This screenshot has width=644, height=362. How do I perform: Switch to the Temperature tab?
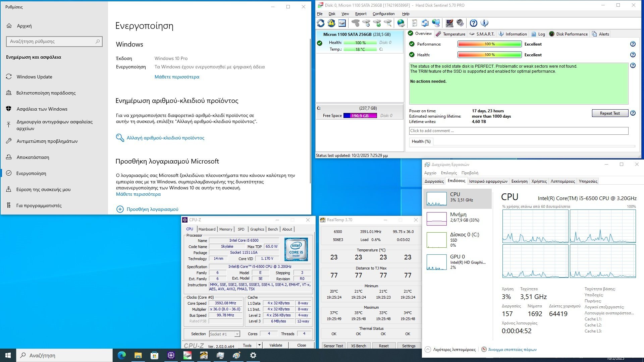(450, 34)
